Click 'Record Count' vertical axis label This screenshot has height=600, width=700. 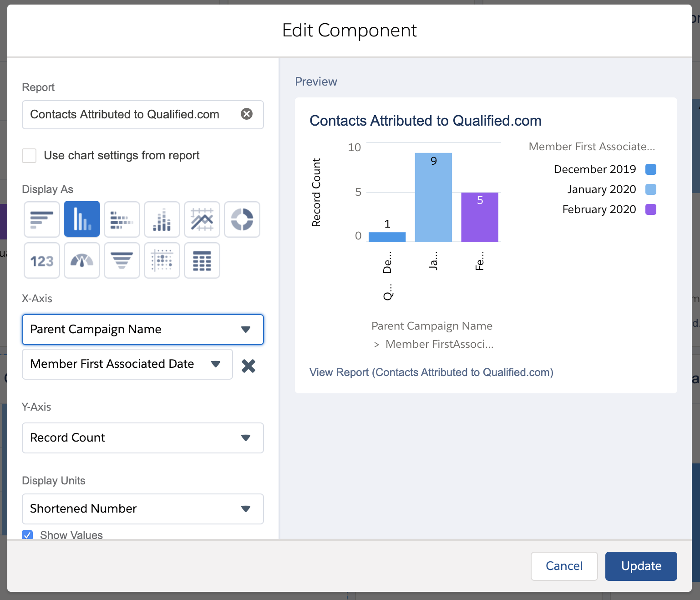point(316,193)
